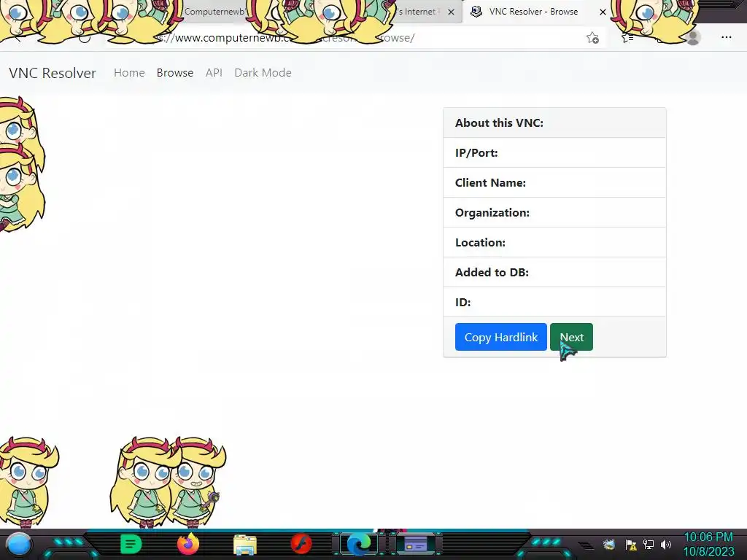Screen dimensions: 747x560
Task: Click the Copy Hardlink button
Action: pyautogui.click(x=500, y=337)
